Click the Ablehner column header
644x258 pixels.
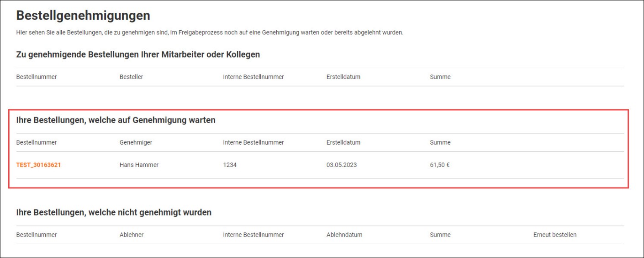tap(132, 235)
